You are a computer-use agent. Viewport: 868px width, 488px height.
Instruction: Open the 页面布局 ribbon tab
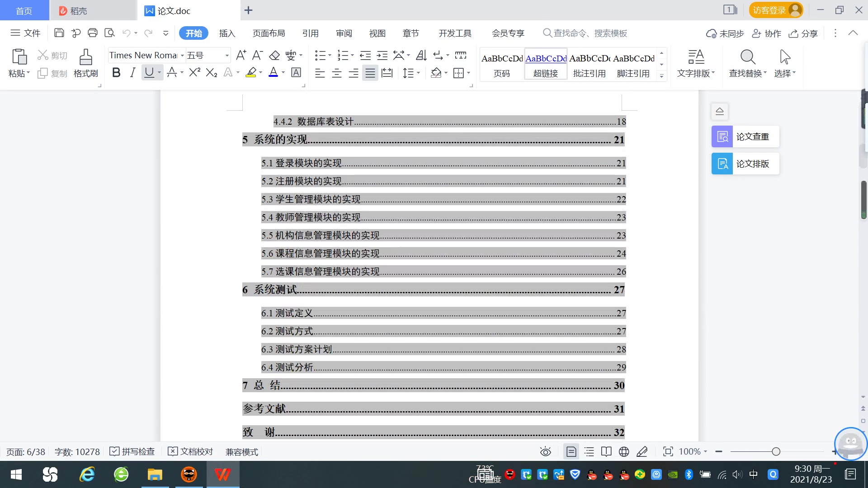click(x=269, y=33)
